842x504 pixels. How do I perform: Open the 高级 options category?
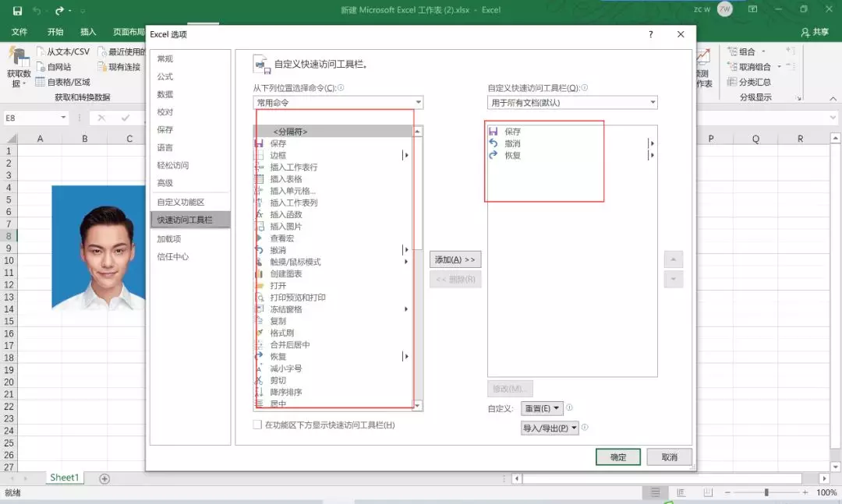tap(190, 182)
